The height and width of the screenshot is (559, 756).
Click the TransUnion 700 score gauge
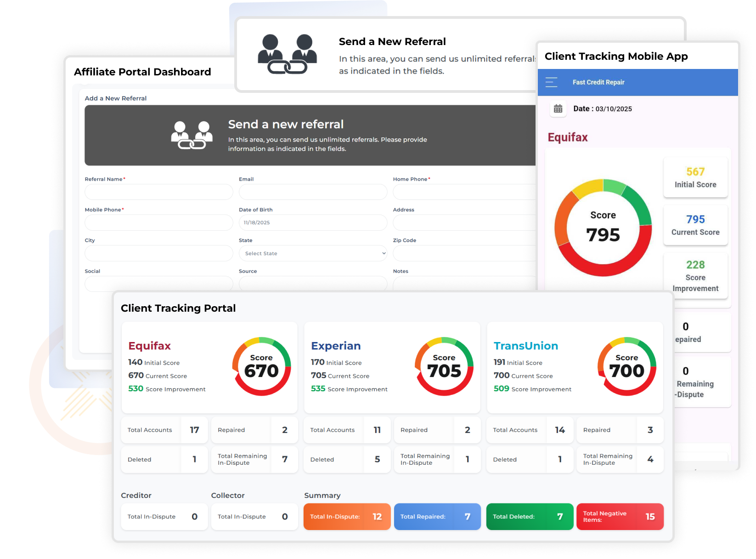[x=626, y=366]
